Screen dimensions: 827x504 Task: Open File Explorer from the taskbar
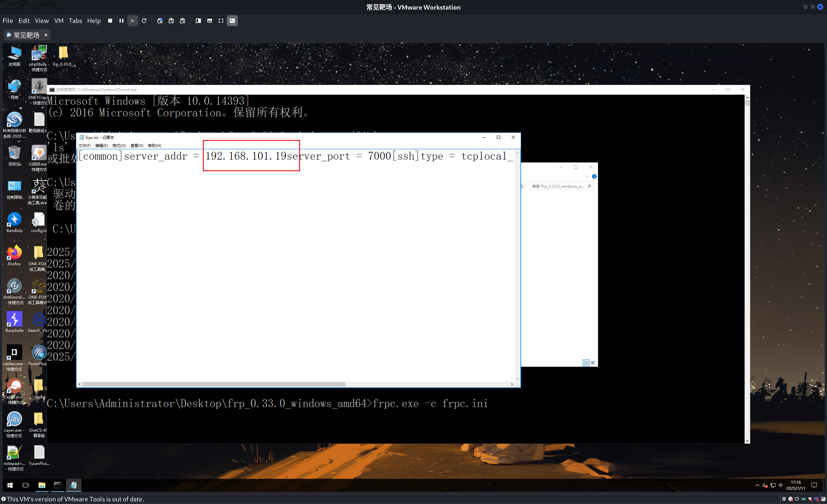[42, 485]
